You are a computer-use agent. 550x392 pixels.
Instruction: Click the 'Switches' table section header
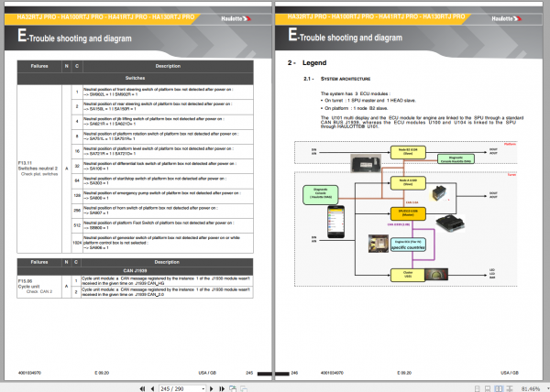(x=135, y=78)
